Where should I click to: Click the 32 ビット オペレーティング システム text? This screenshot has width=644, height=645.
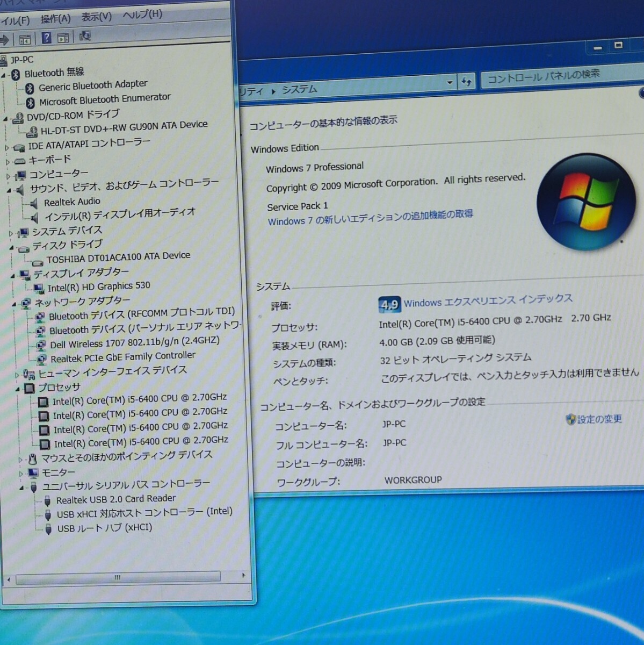pos(455,359)
